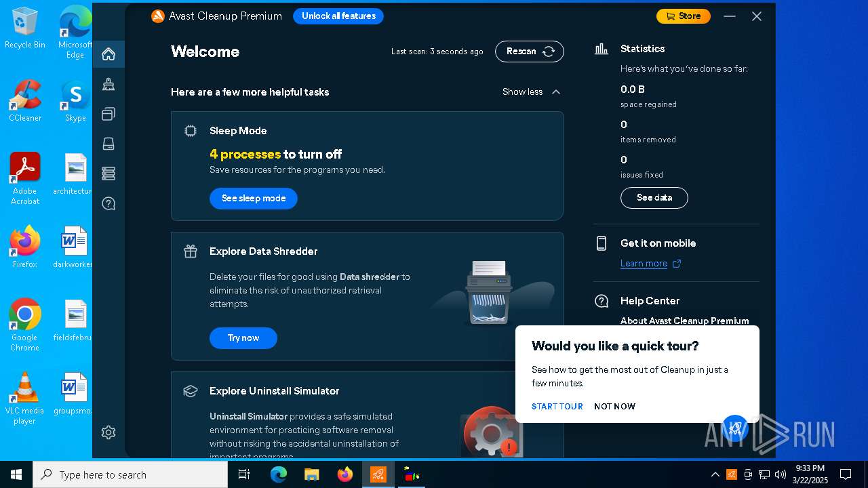Open the stacked windows sidebar icon
Screen dimensions: 868x488
(x=108, y=114)
